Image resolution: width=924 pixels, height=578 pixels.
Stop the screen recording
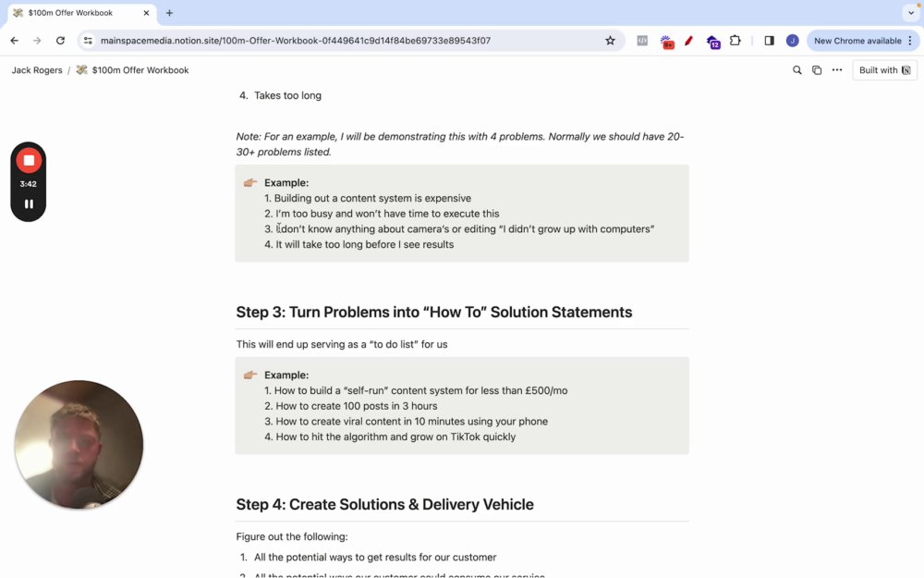(29, 160)
